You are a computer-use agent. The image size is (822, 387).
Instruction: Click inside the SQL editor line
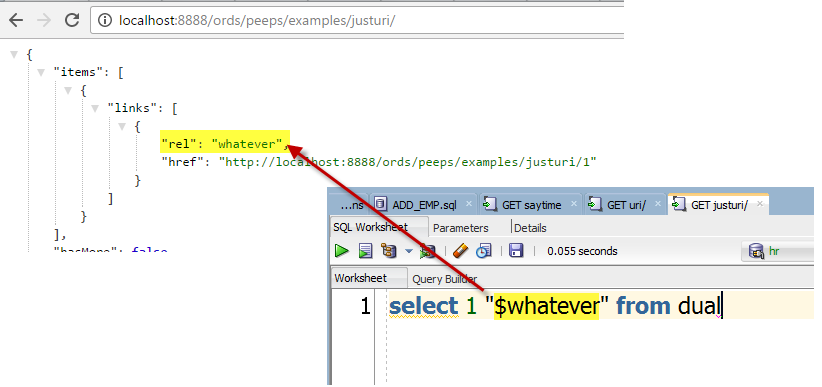click(598, 306)
